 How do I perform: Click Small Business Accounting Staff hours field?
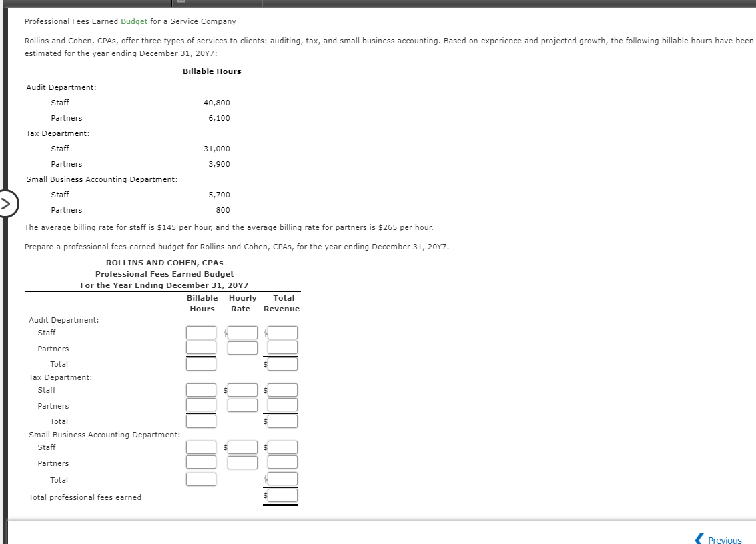201,447
